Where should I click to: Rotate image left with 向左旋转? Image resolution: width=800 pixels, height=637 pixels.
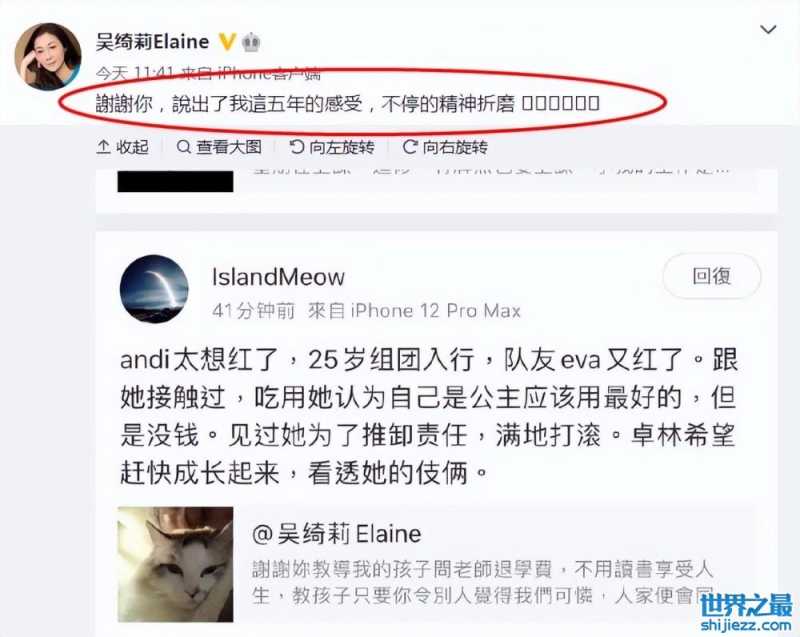coord(332,147)
